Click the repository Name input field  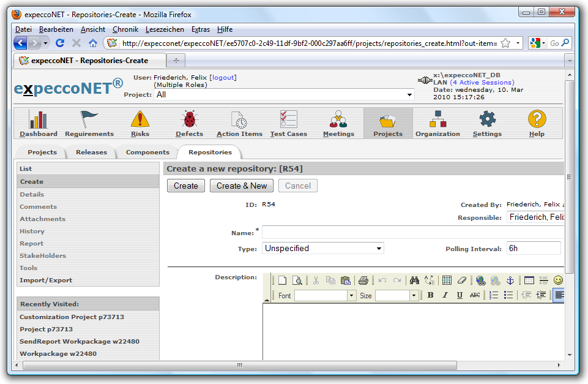[412, 232]
